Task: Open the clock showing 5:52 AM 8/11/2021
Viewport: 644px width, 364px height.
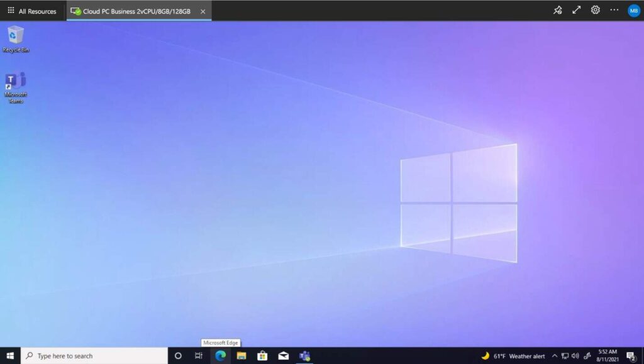Action: click(x=608, y=355)
